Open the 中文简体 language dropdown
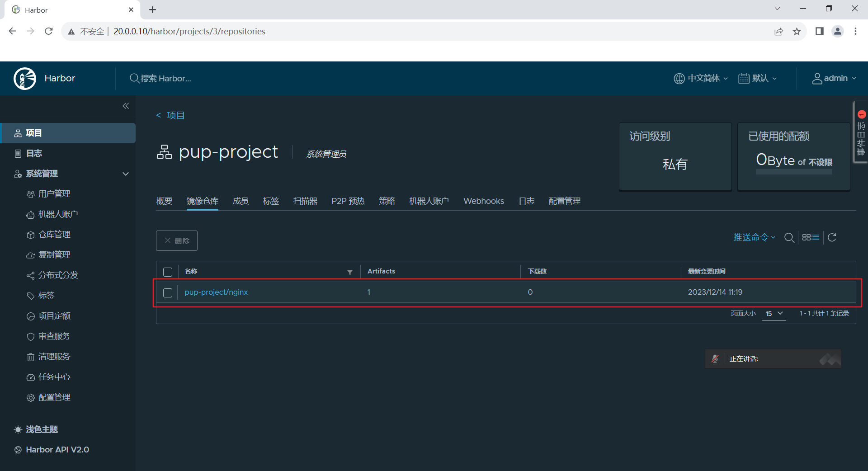 [701, 78]
